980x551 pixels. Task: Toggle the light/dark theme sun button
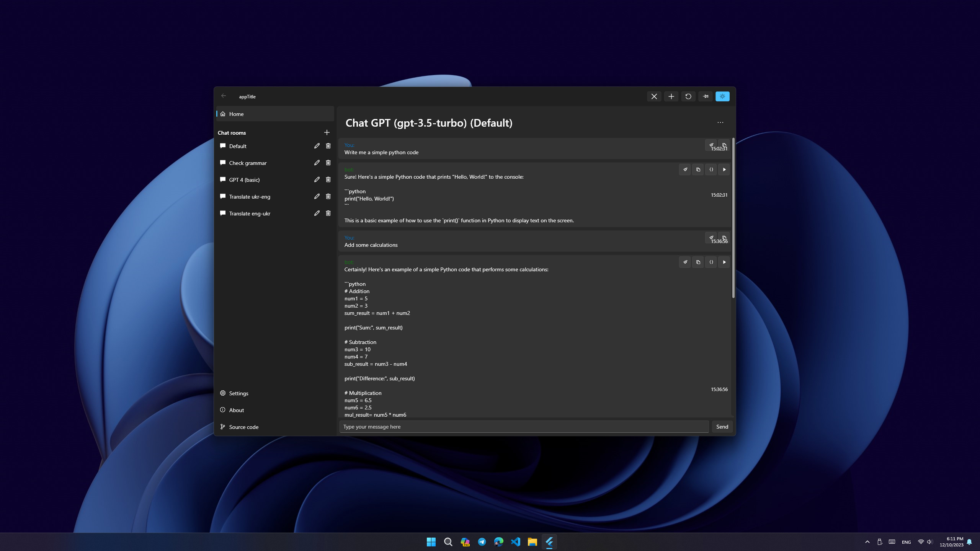coord(722,96)
